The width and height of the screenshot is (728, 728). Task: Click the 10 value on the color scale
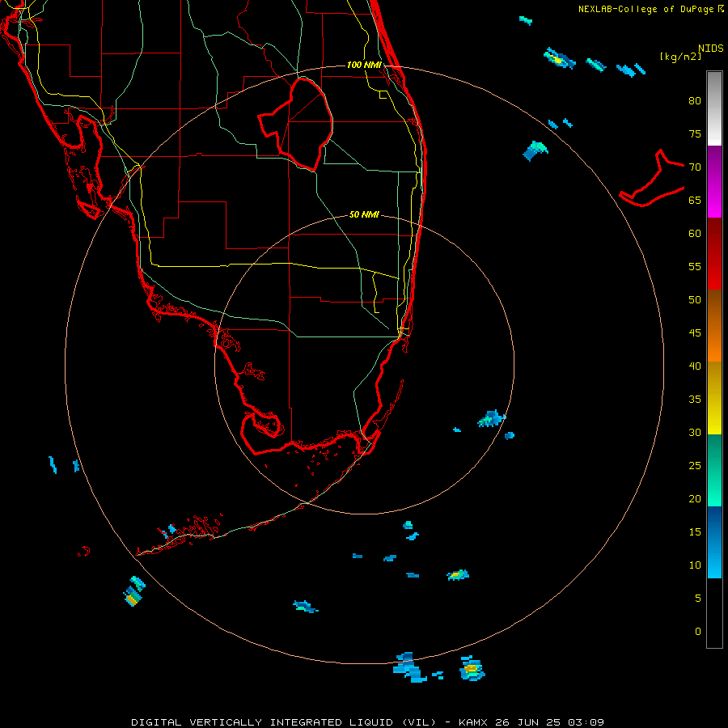pyautogui.click(x=695, y=565)
